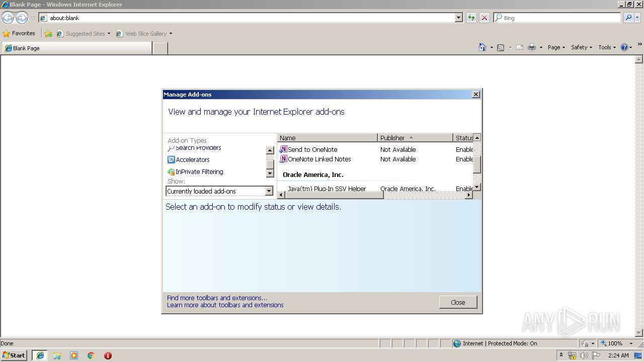Screen dimensions: 644x362
Task: Sort add-ons by Status column header
Action: pyautogui.click(x=463, y=138)
